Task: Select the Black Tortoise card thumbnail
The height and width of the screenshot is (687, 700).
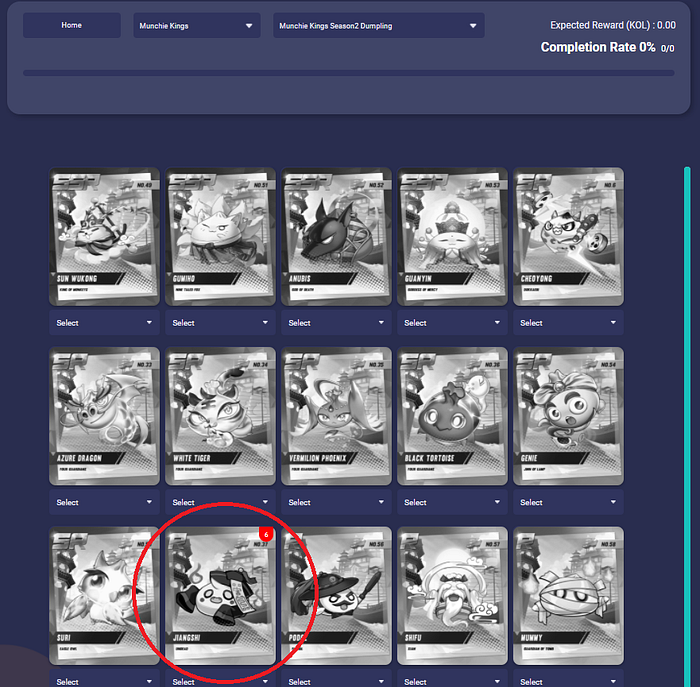Action: [452, 416]
